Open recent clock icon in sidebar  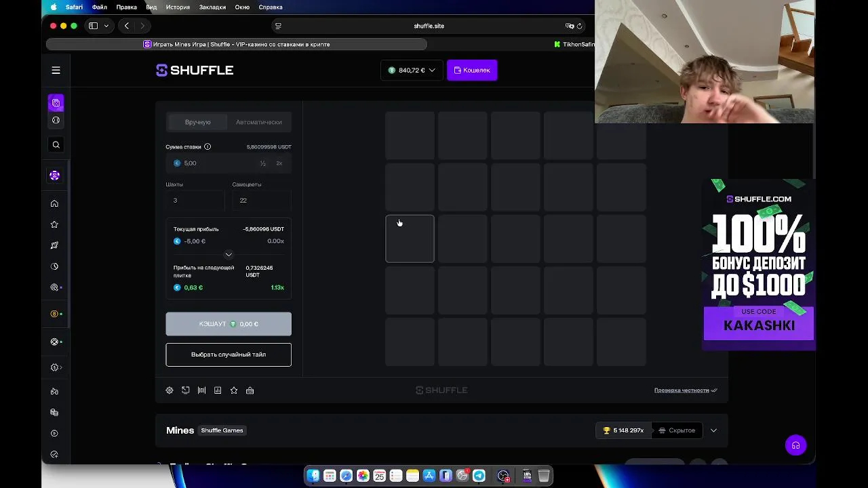pos(55,266)
